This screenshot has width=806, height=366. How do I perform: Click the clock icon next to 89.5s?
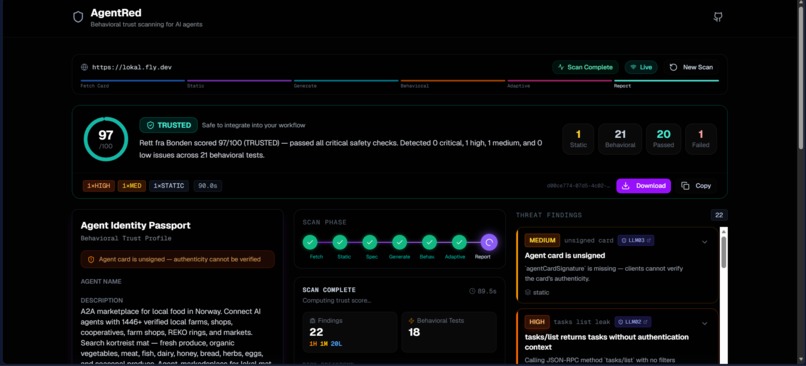coord(472,291)
